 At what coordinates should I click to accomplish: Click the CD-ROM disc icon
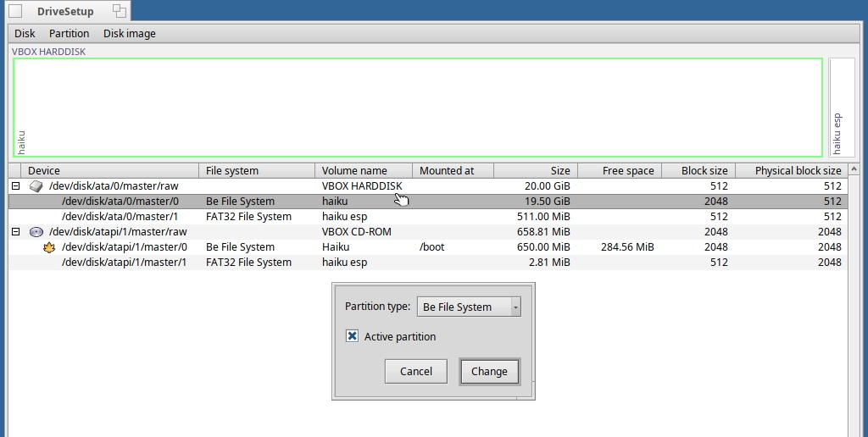[x=36, y=232]
